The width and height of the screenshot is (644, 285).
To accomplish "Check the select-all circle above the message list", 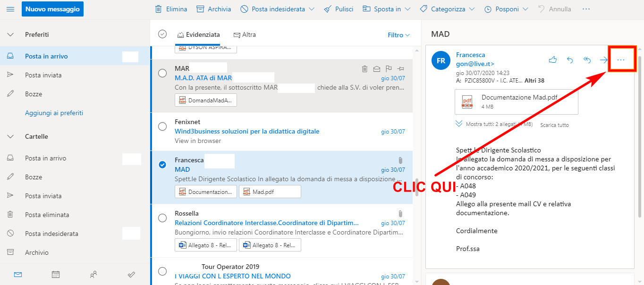I will pos(162,34).
